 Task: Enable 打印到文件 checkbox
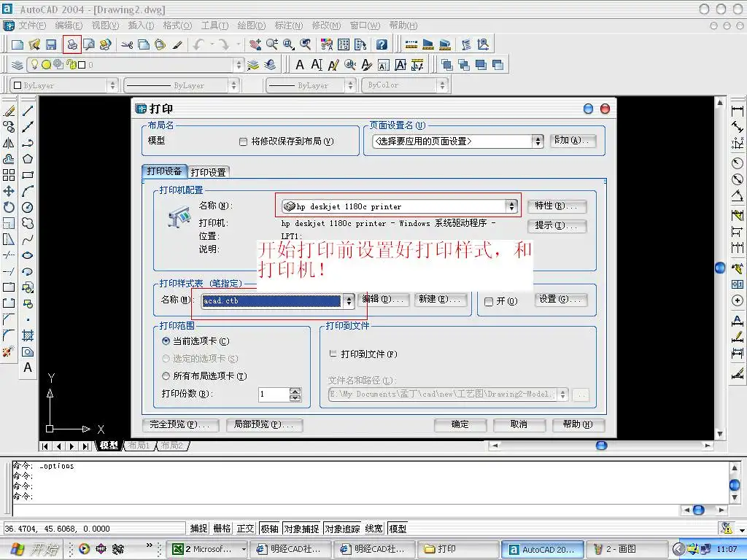[x=333, y=354]
